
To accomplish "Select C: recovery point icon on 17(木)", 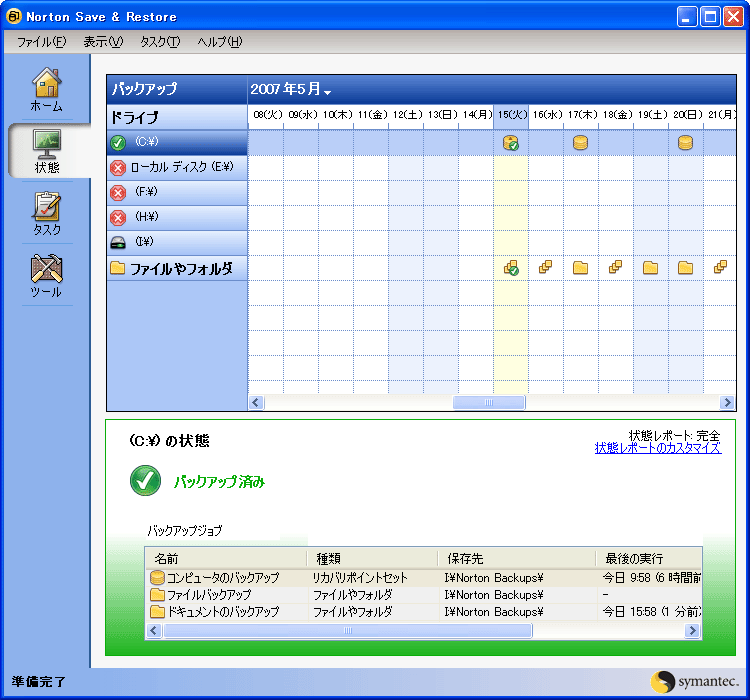I will click(x=580, y=143).
